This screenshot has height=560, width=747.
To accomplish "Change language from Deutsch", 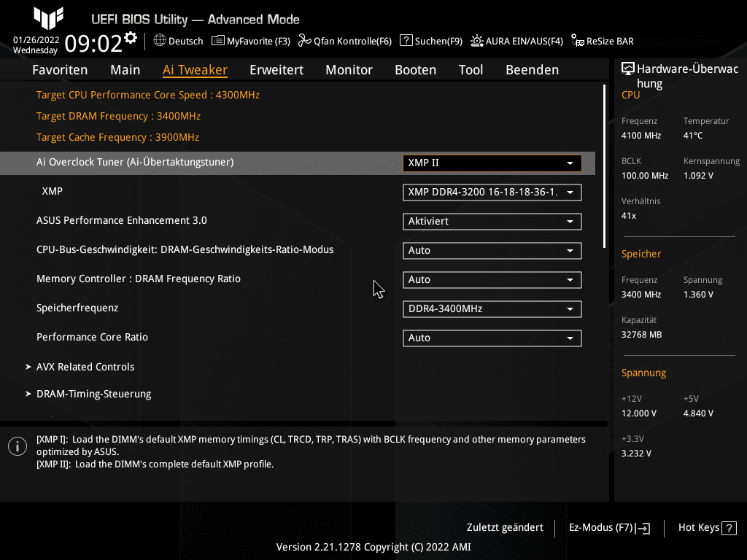I will [186, 41].
